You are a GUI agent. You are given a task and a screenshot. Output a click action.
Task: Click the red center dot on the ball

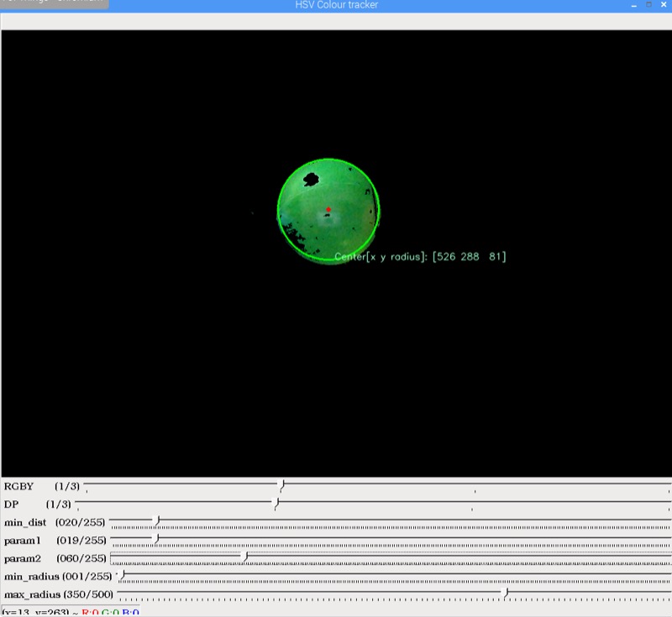click(328, 209)
